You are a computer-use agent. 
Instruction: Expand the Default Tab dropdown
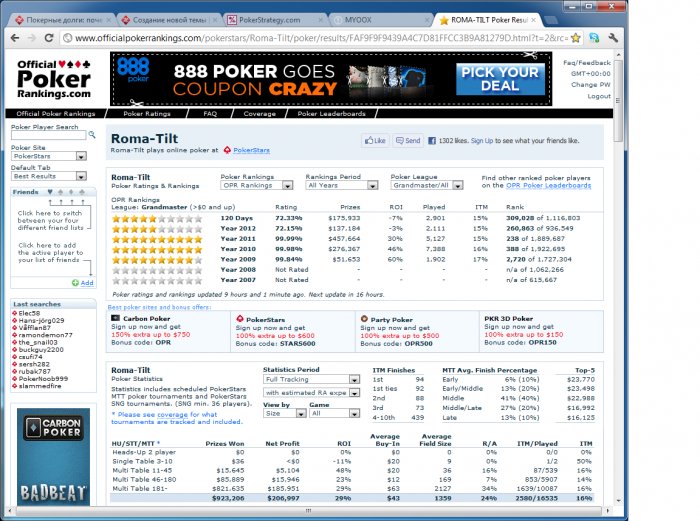pyautogui.click(x=48, y=176)
